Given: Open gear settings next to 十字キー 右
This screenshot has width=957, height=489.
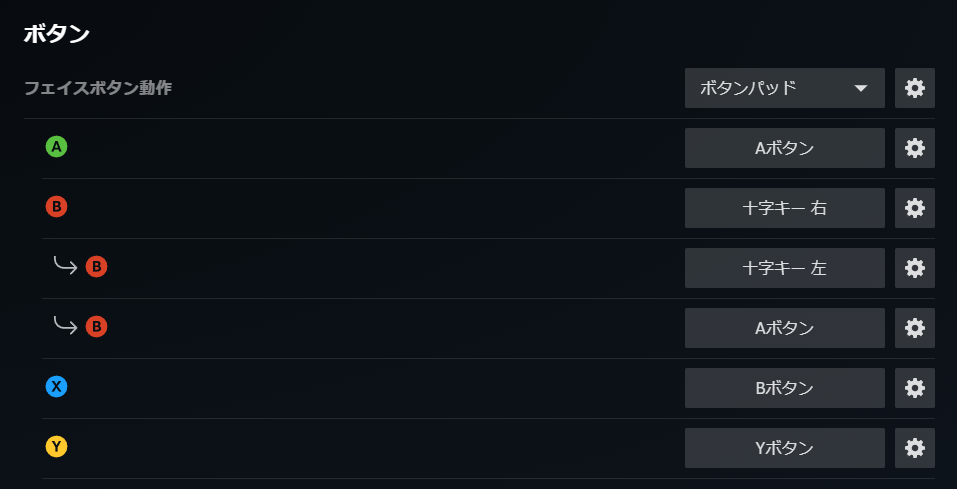Looking at the screenshot, I should 914,208.
